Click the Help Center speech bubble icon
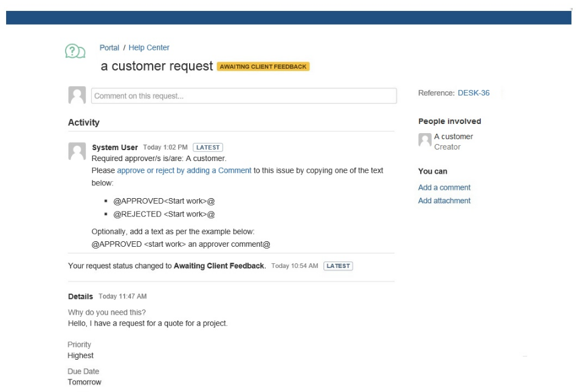580x392 pixels. (x=74, y=52)
